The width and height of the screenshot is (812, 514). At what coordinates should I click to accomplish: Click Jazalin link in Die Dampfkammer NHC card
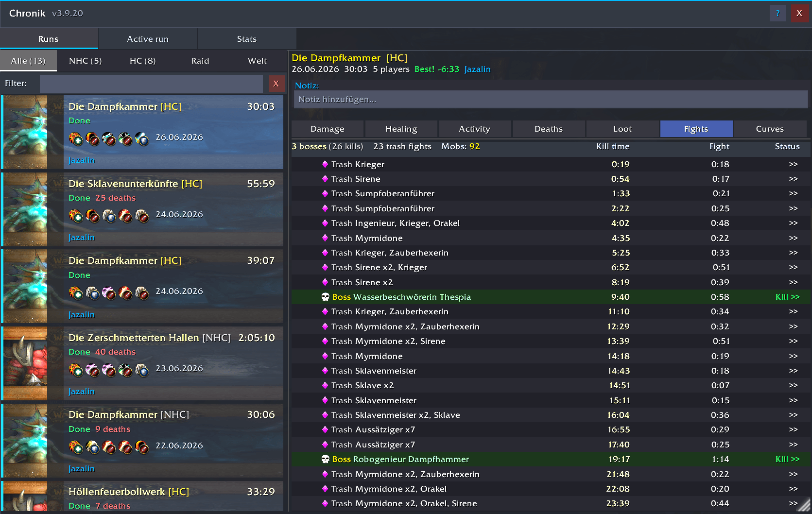[82, 469]
